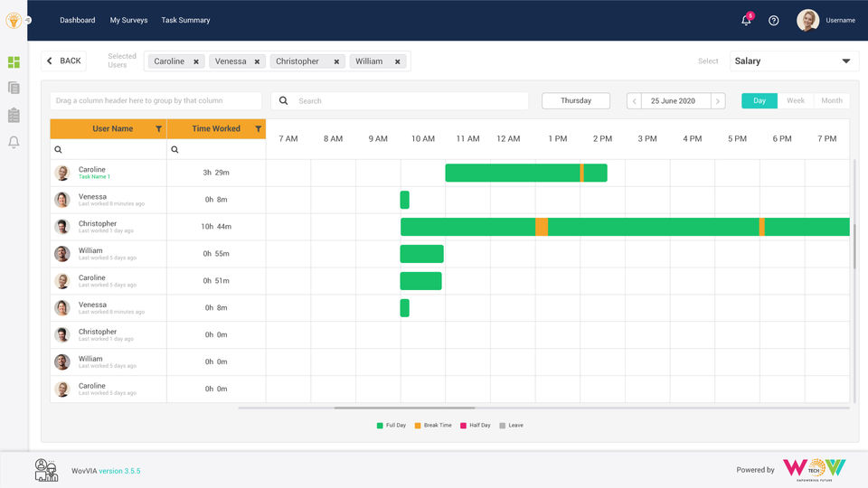Filter the Time Worked column

click(x=258, y=129)
